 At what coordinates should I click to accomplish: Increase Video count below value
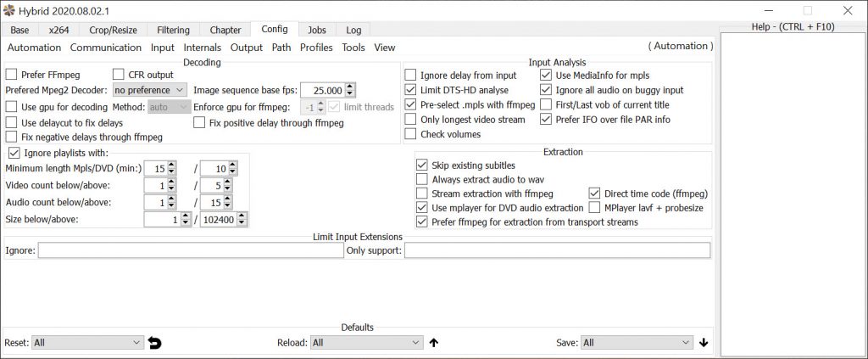coord(171,182)
